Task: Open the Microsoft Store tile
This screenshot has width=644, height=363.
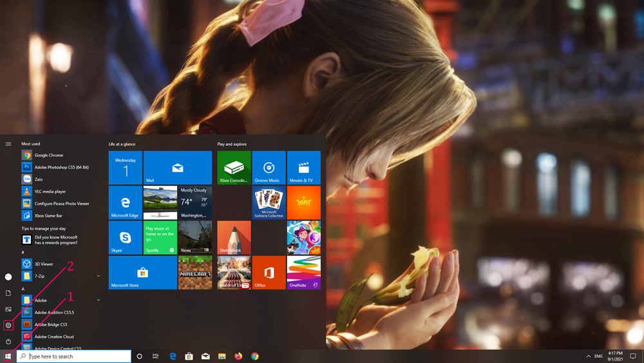Action: [x=142, y=273]
